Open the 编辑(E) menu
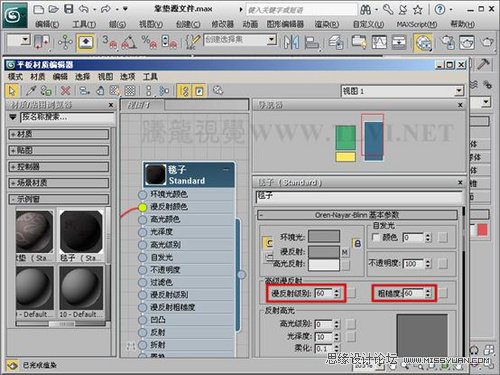The height and width of the screenshot is (375, 500). 47,24
